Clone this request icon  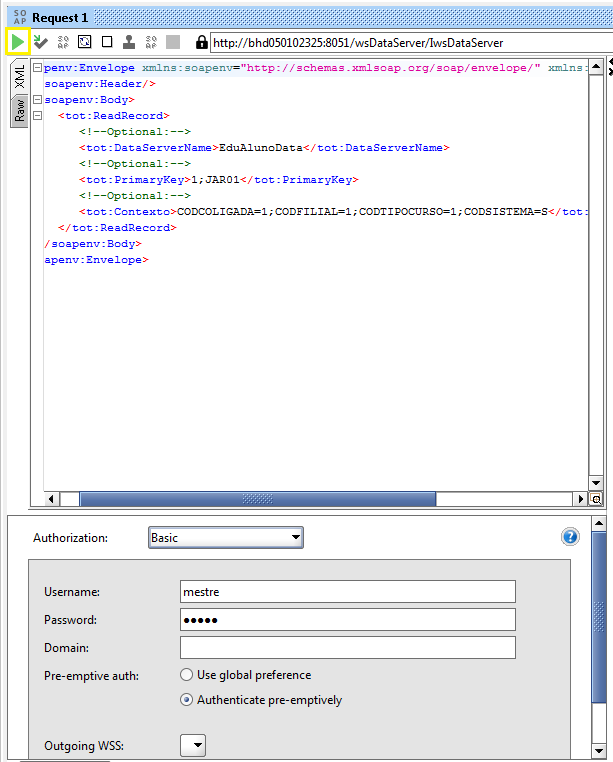(129, 42)
